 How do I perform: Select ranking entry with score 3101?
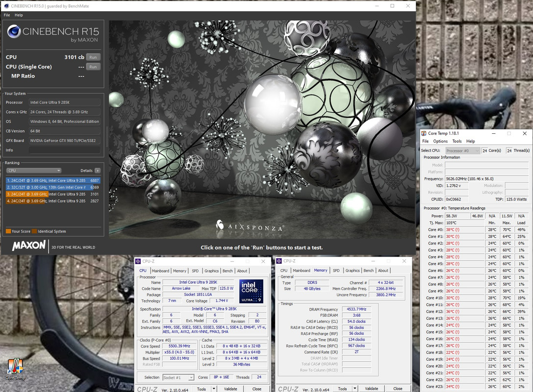53,194
